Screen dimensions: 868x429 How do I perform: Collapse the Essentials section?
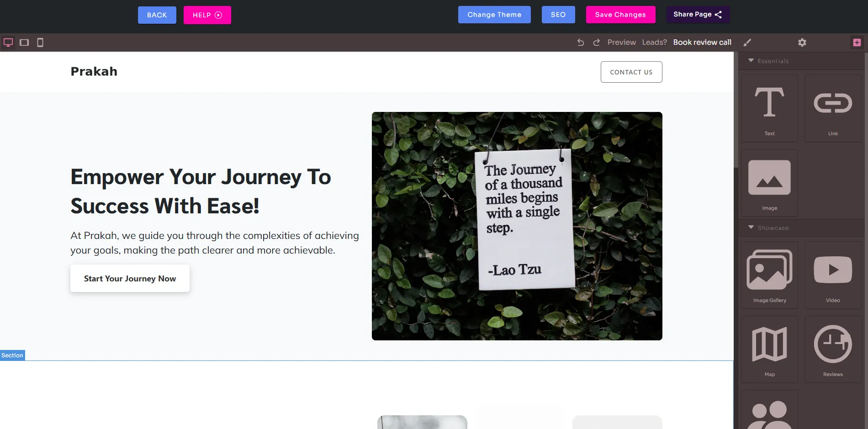(751, 61)
